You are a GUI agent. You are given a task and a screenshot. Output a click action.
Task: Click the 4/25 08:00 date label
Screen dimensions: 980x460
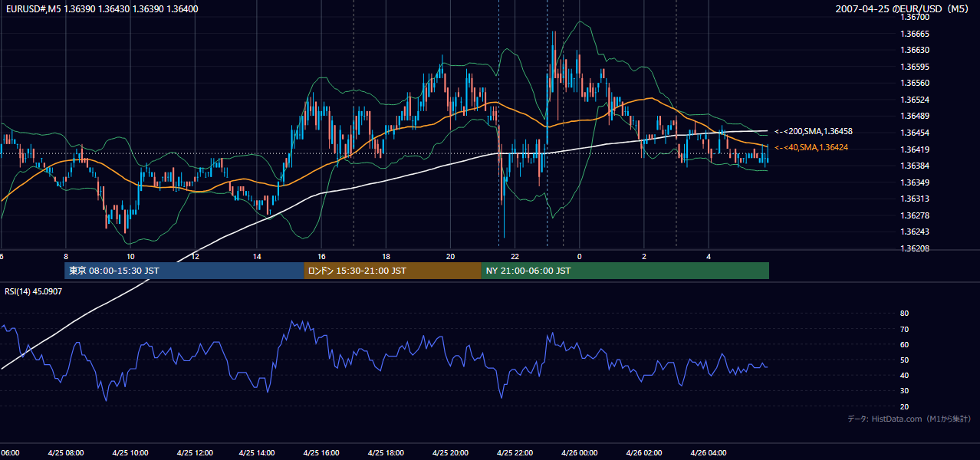pyautogui.click(x=66, y=452)
